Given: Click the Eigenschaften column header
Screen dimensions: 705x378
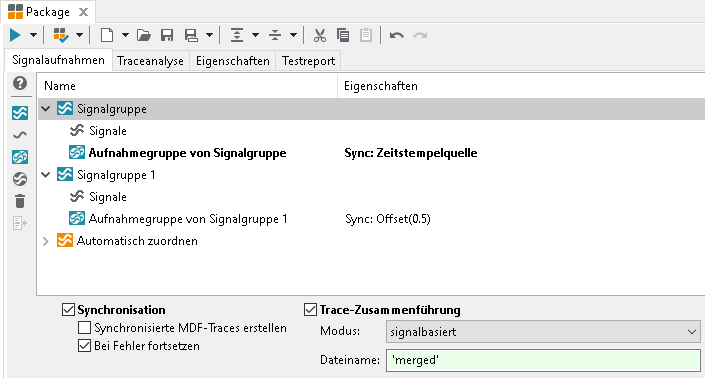Looking at the screenshot, I should pos(521,86).
